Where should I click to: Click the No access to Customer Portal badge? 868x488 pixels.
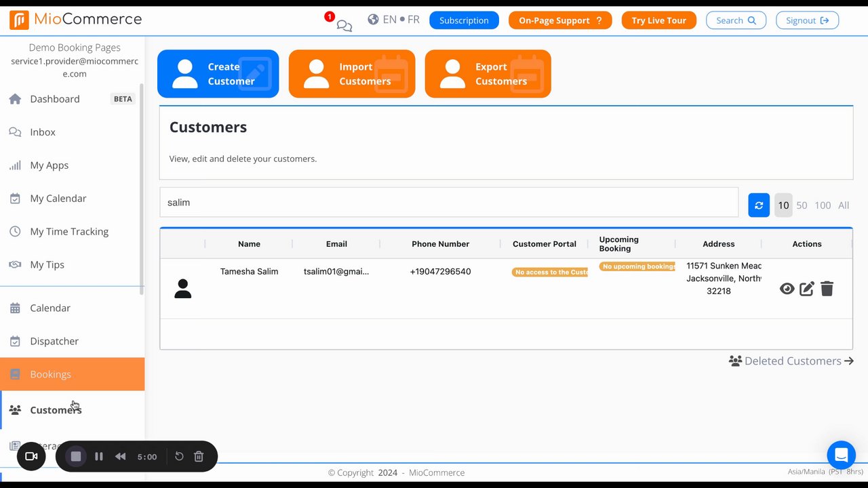(550, 272)
